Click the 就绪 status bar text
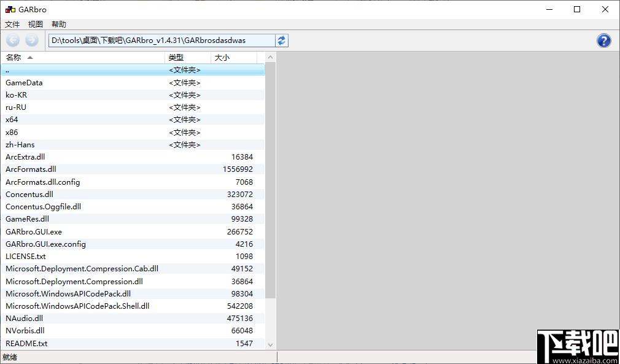The width and height of the screenshot is (620, 364). pos(10,357)
